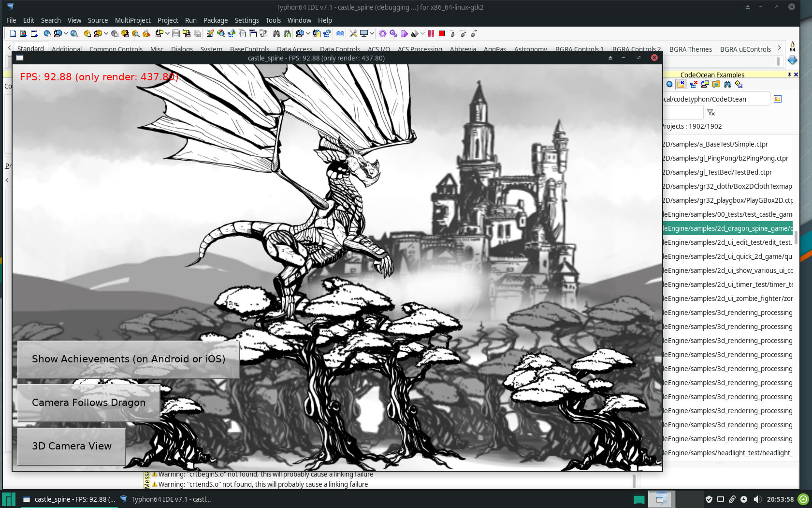Select gl_PingPong/b2PingPong.ctpr project row
The width and height of the screenshot is (812, 508).
(x=727, y=158)
